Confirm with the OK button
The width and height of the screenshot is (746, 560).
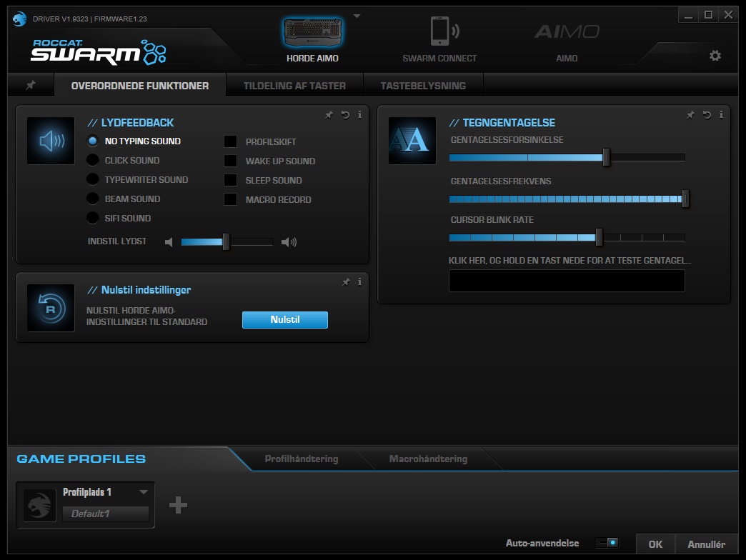pyautogui.click(x=655, y=544)
